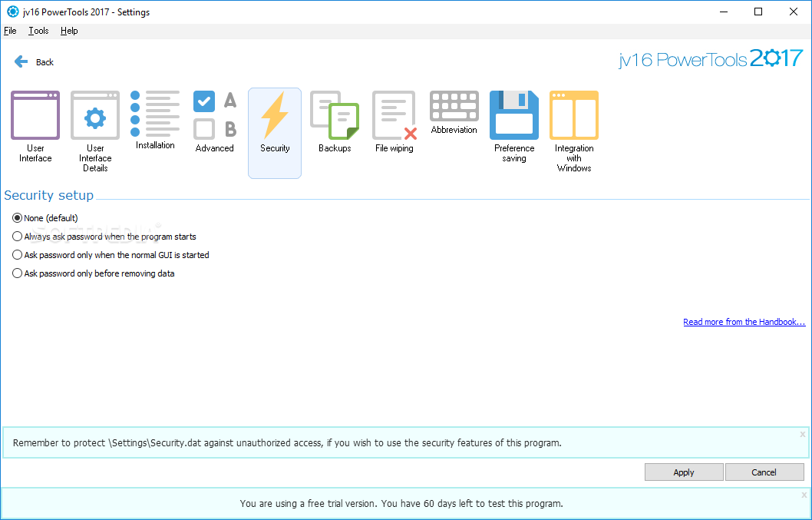Screen dimensions: 812x520
Task: Open Integration with Windows icon
Action: (574, 115)
